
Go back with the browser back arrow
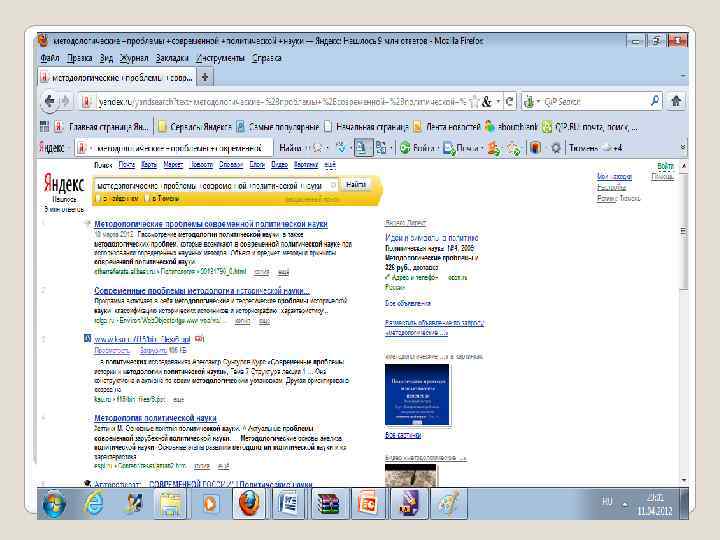click(50, 101)
